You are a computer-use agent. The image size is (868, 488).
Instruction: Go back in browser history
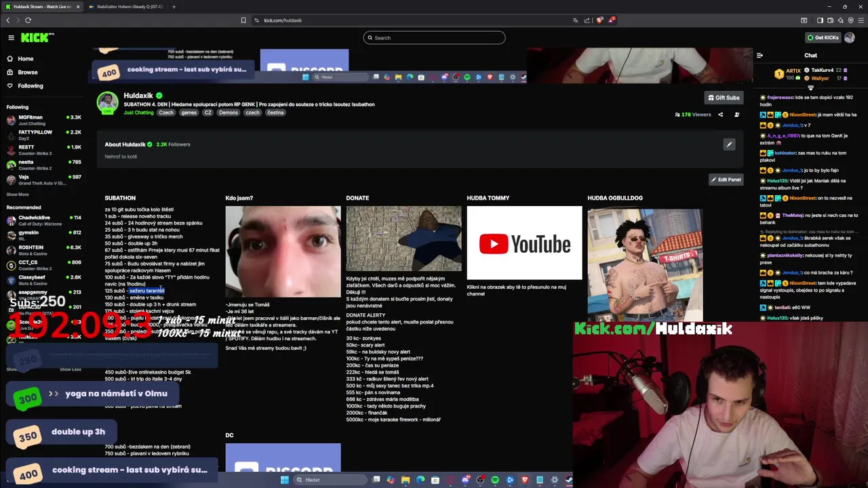click(7, 20)
